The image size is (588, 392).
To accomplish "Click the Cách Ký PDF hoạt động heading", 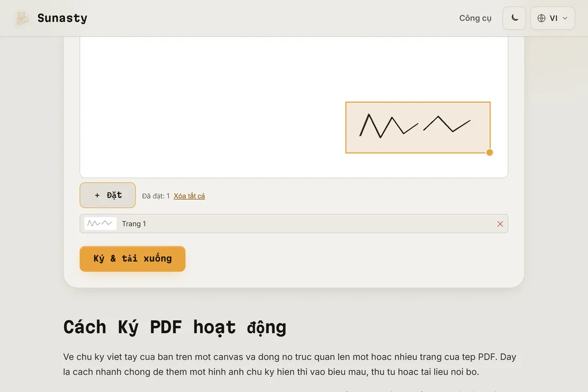I will pyautogui.click(x=175, y=327).
